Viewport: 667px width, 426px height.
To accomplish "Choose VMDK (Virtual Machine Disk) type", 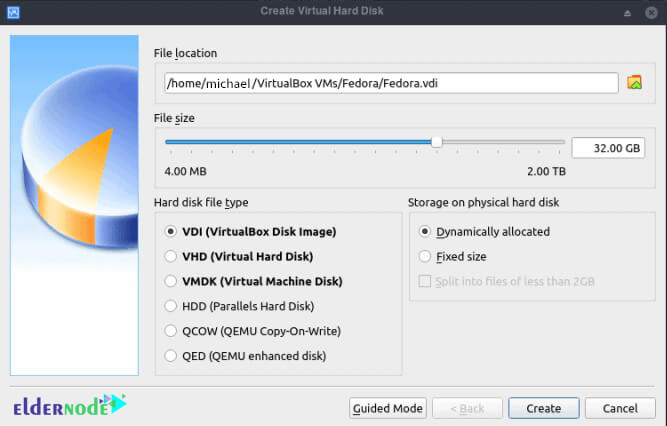I will pyautogui.click(x=254, y=281).
